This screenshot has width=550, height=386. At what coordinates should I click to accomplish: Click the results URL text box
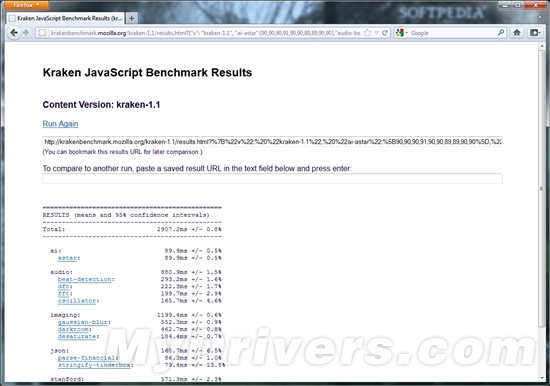273,142
